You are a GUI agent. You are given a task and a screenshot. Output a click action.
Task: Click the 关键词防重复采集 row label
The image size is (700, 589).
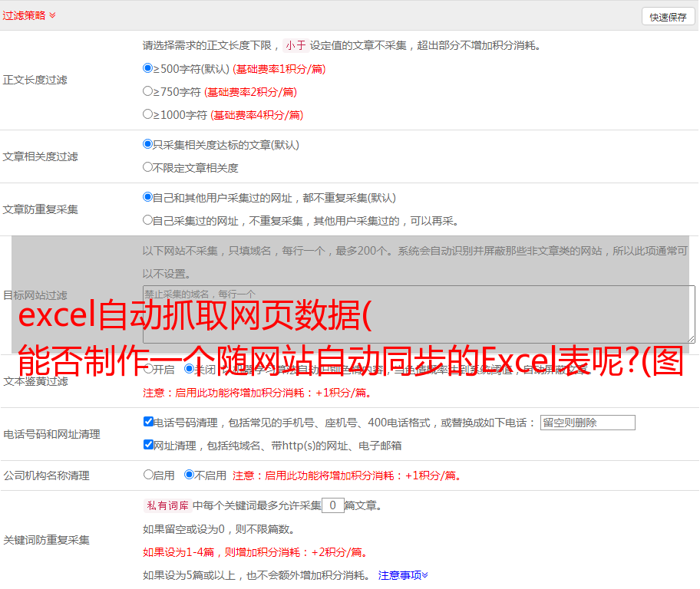coord(46,540)
